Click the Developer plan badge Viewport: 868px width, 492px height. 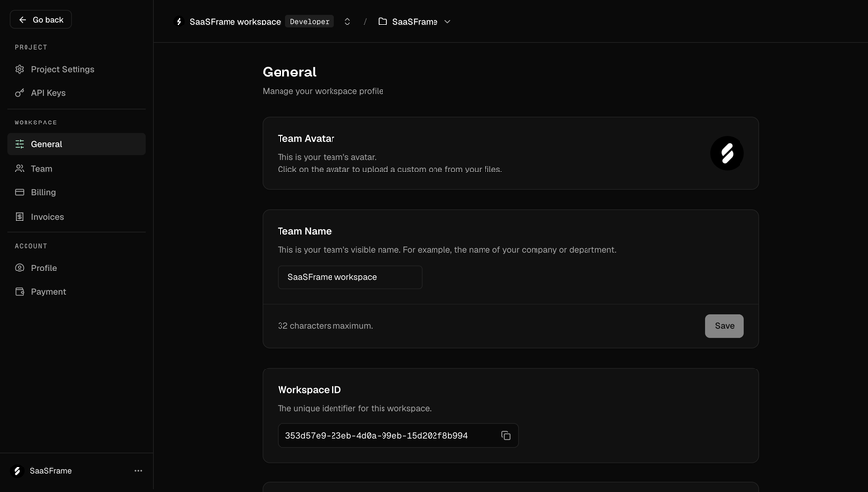pos(310,21)
